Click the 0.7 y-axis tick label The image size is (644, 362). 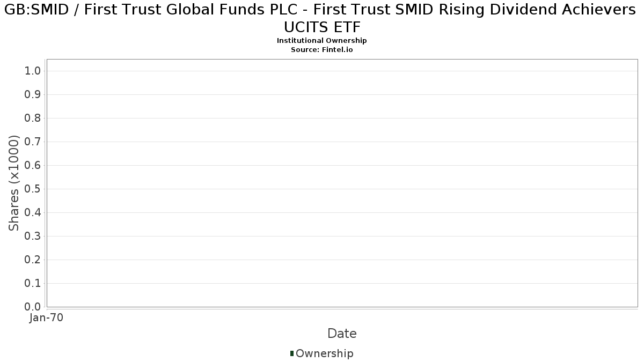[x=33, y=142]
